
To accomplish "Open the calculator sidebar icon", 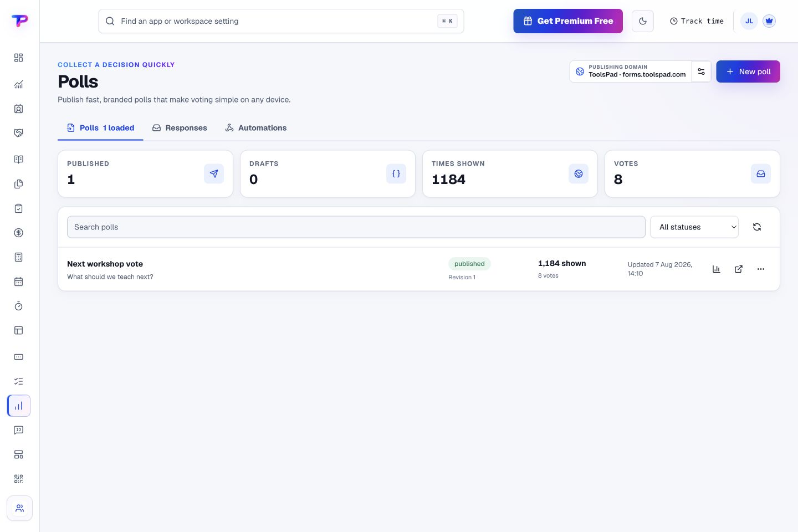I will pyautogui.click(x=18, y=257).
